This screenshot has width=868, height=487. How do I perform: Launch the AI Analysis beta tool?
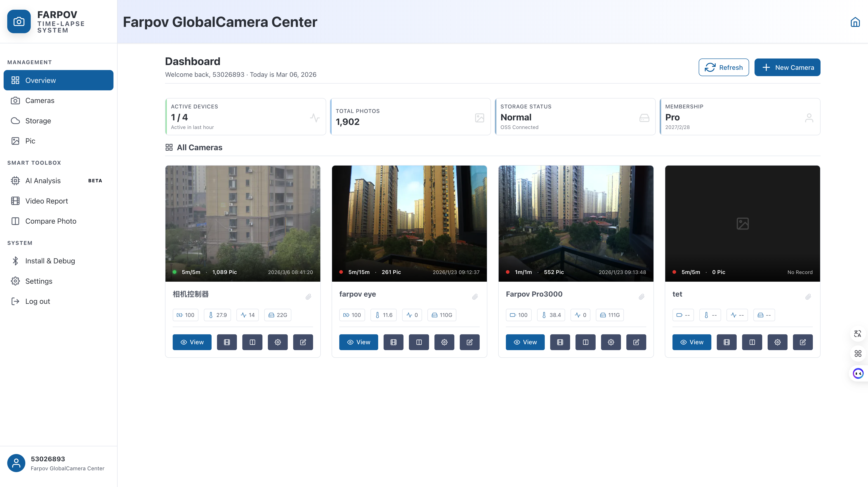pos(43,180)
